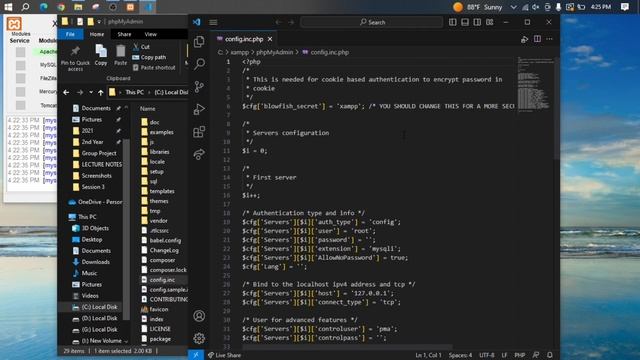
Task: Select the vendor folder
Action: [154, 220]
